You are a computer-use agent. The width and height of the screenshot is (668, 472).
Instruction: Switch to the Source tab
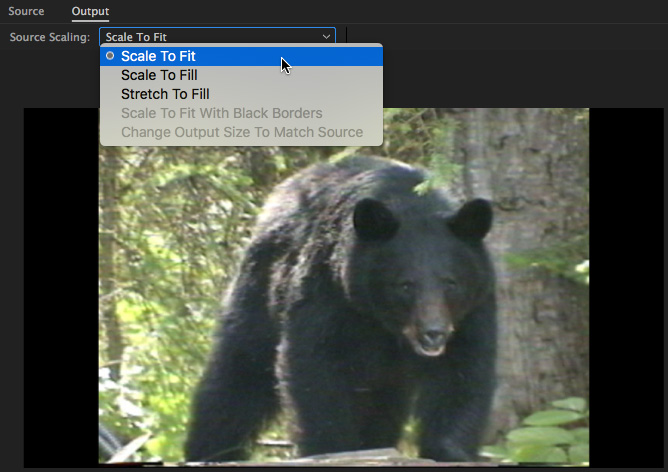pos(26,11)
